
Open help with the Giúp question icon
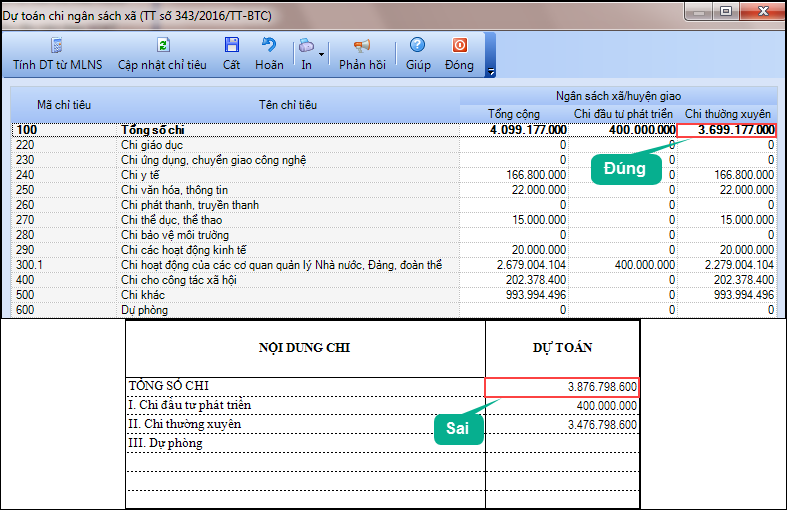[x=418, y=45]
